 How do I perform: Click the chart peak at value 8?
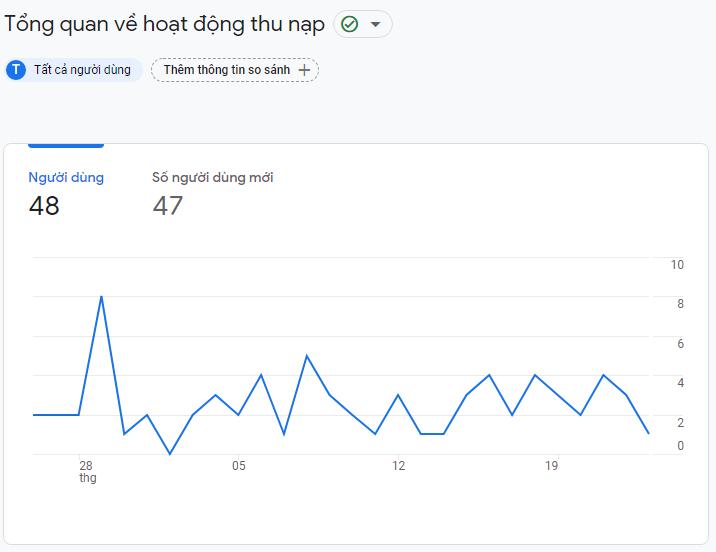click(101, 297)
